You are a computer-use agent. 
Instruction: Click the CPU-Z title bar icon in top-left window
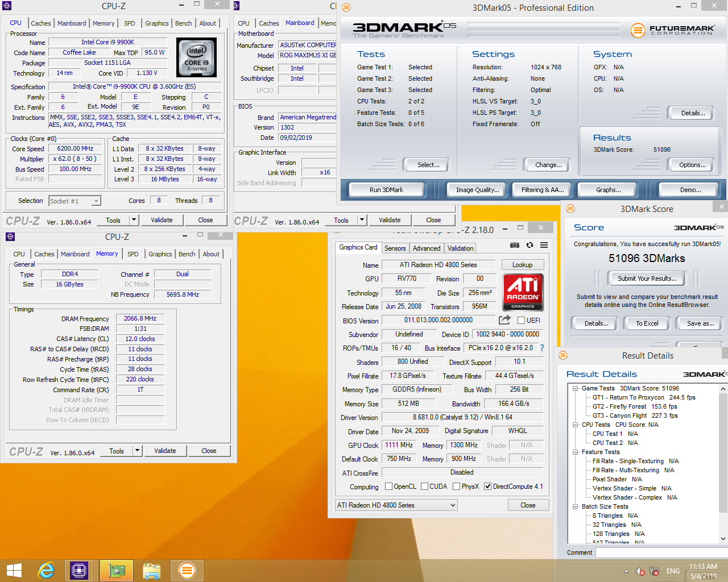tap(7, 6)
